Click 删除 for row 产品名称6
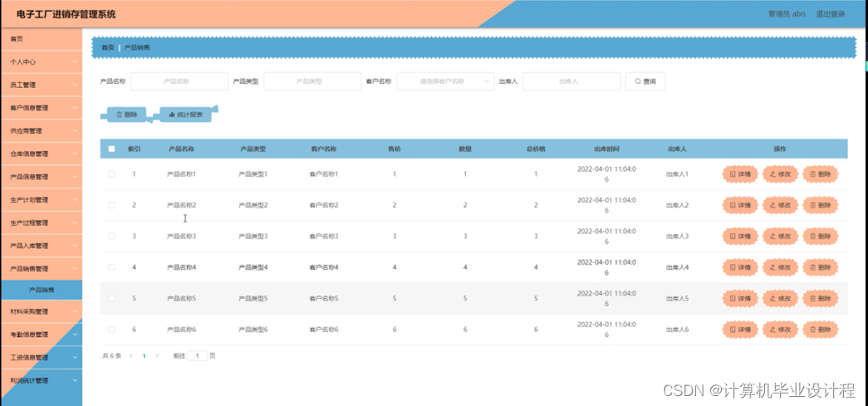 point(821,330)
